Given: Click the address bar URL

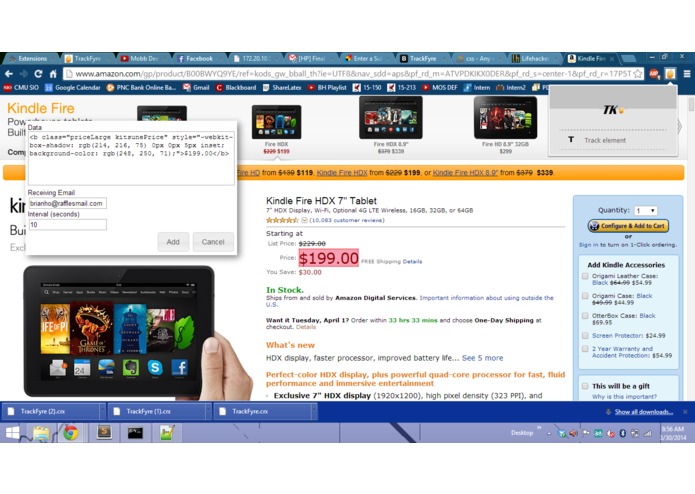Looking at the screenshot, I should (353, 74).
